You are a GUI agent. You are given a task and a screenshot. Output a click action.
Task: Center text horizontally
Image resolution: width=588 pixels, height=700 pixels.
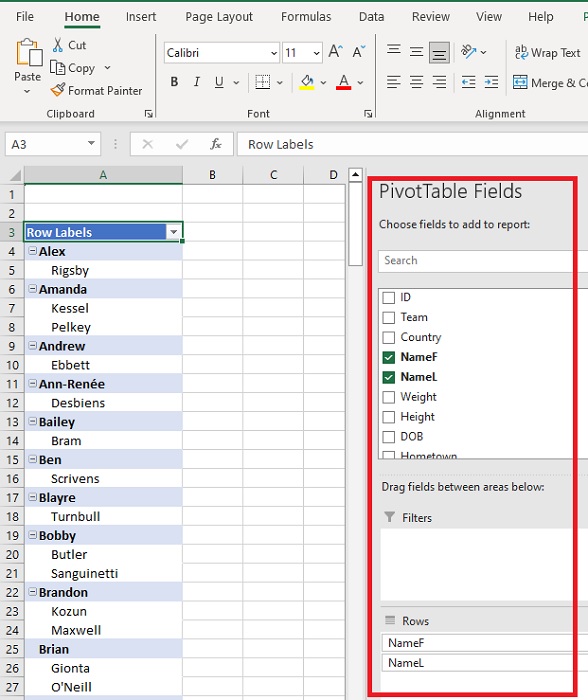[x=416, y=82]
